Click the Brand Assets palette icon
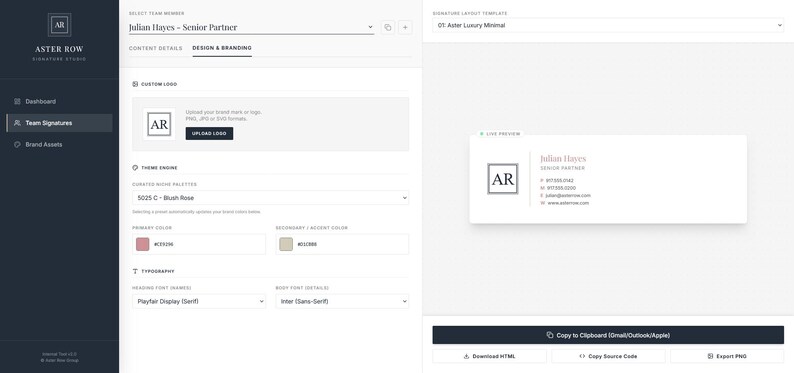Viewport: 794px width, 373px height. pos(17,144)
